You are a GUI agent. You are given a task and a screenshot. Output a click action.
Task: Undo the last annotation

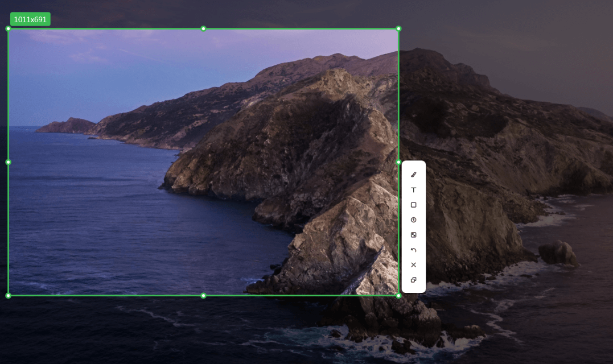[413, 250]
